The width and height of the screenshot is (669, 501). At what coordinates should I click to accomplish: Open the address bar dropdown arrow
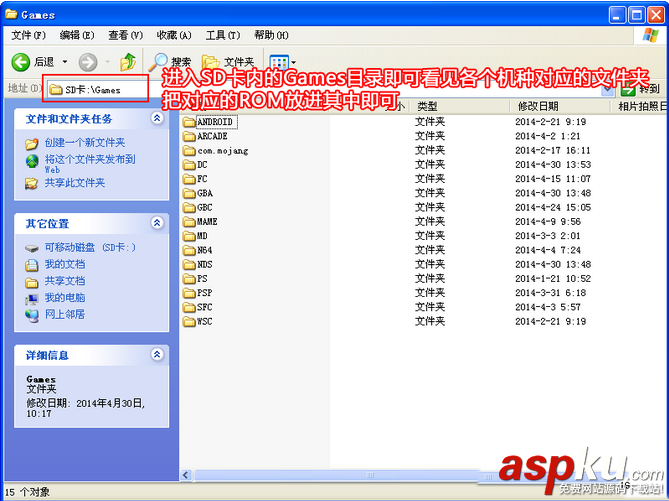click(608, 90)
